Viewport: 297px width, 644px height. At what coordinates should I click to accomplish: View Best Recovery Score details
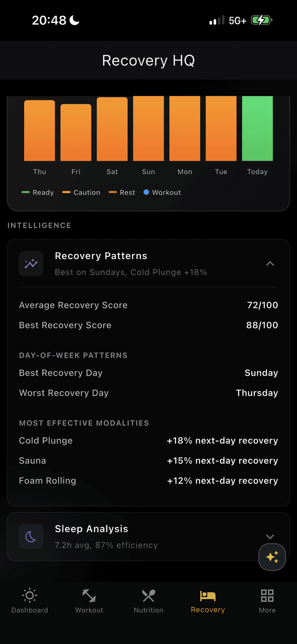[x=148, y=325]
